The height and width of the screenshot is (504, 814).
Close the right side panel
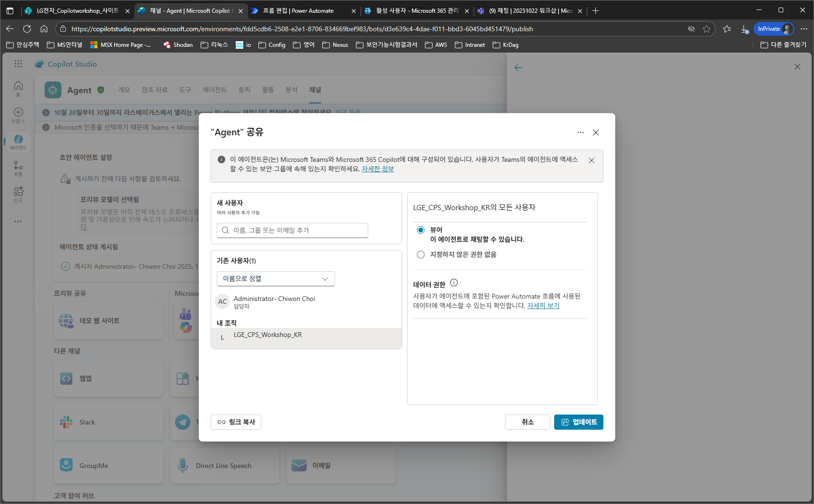coord(797,67)
